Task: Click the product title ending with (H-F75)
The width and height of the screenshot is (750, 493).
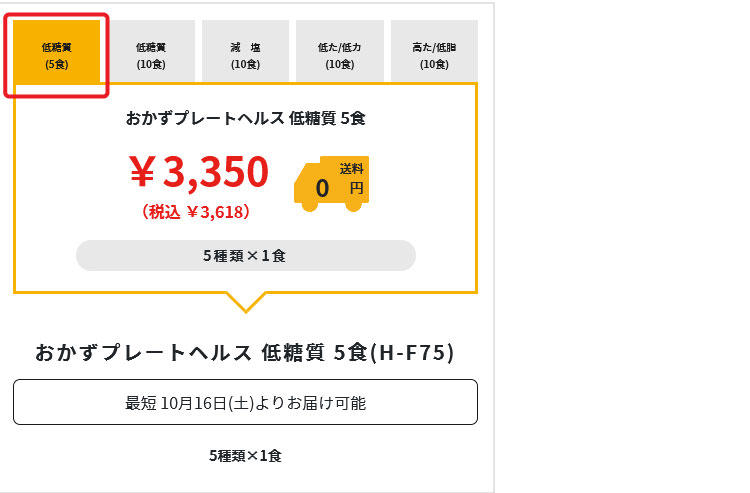Action: pyautogui.click(x=245, y=352)
